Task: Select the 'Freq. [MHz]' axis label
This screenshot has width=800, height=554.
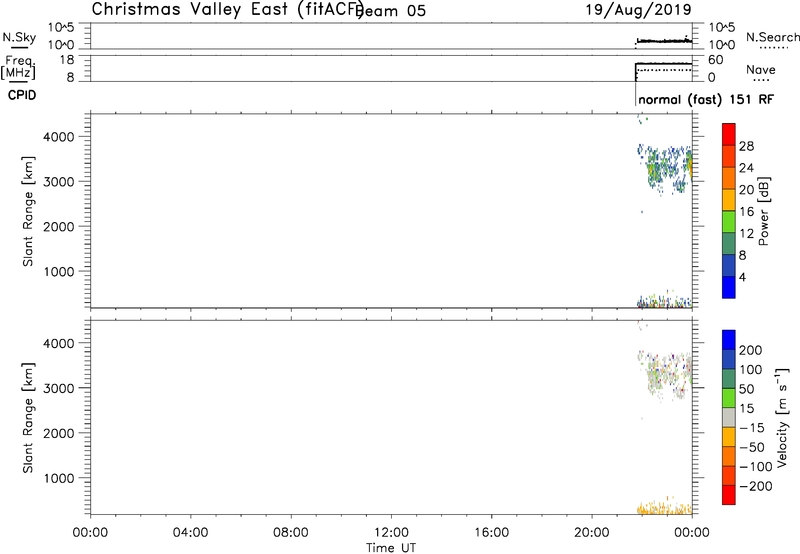Action: point(18,67)
